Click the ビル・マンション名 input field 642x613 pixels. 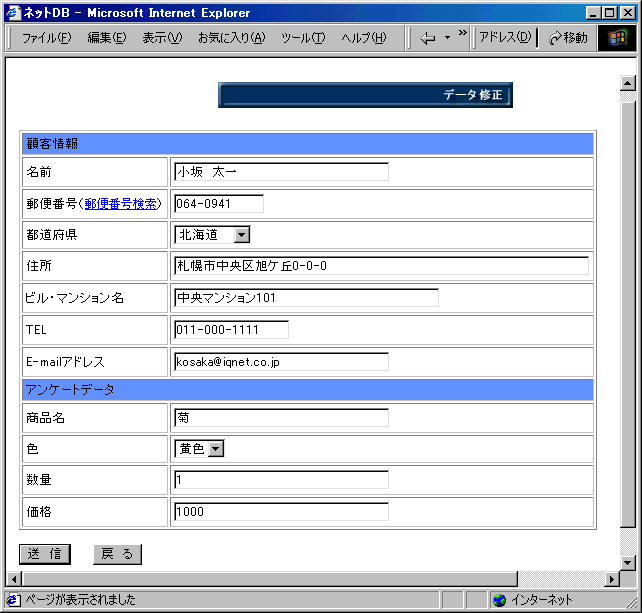point(306,298)
